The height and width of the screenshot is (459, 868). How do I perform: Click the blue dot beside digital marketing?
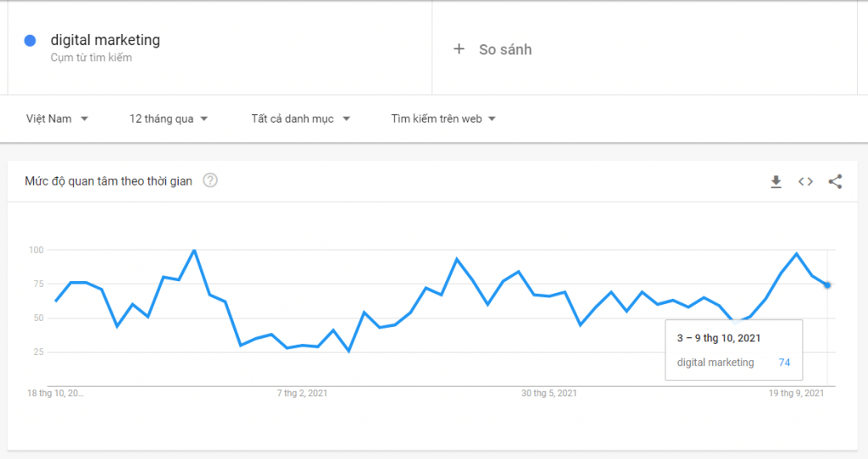click(x=31, y=41)
